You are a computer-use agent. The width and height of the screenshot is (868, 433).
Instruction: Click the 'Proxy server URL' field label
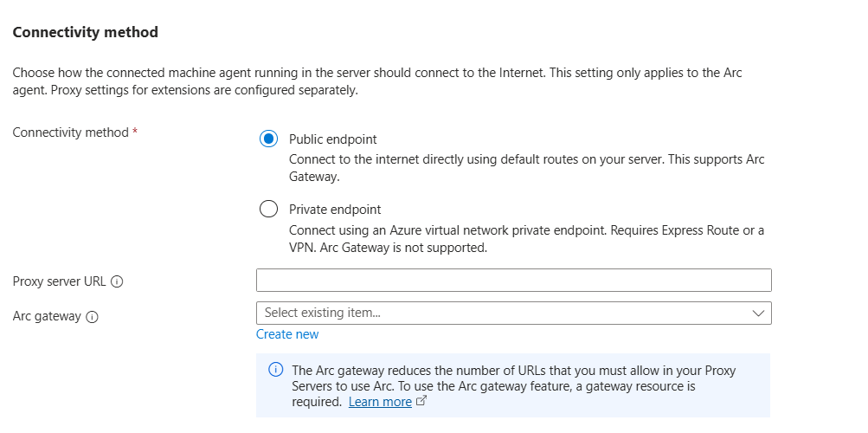coord(60,281)
